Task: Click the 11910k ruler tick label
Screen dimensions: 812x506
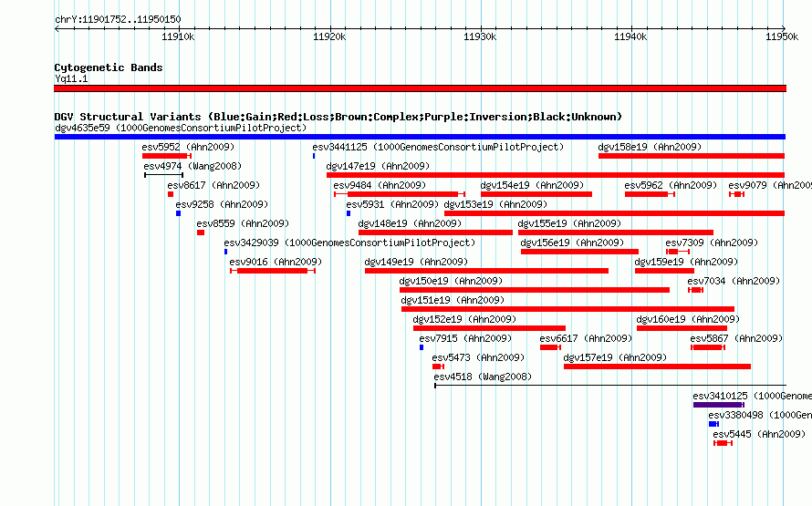Action: click(x=178, y=36)
